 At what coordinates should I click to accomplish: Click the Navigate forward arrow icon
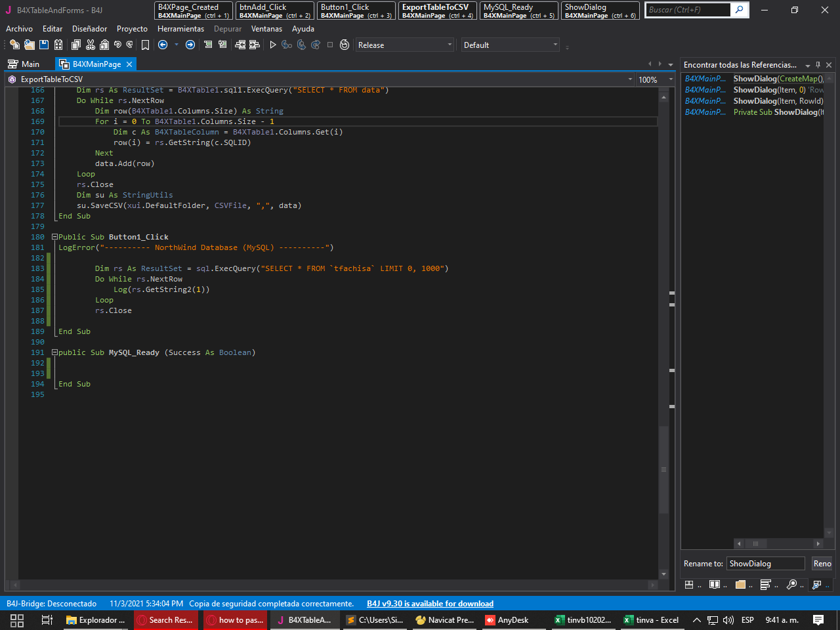click(x=190, y=45)
